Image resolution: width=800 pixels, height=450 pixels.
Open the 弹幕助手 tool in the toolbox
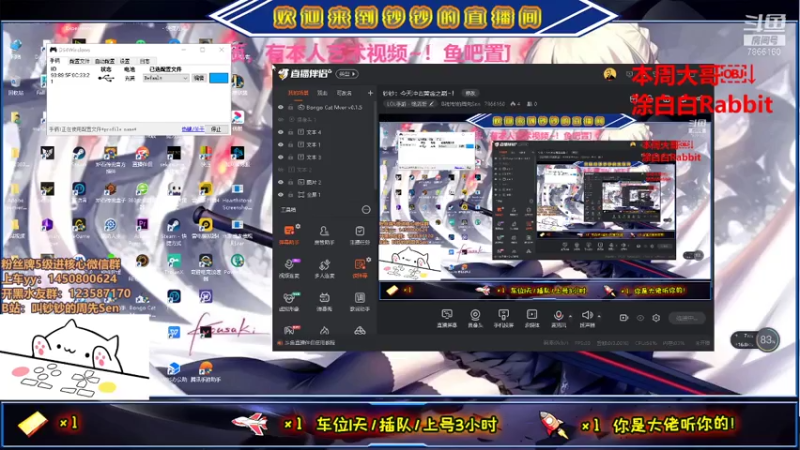(289, 234)
